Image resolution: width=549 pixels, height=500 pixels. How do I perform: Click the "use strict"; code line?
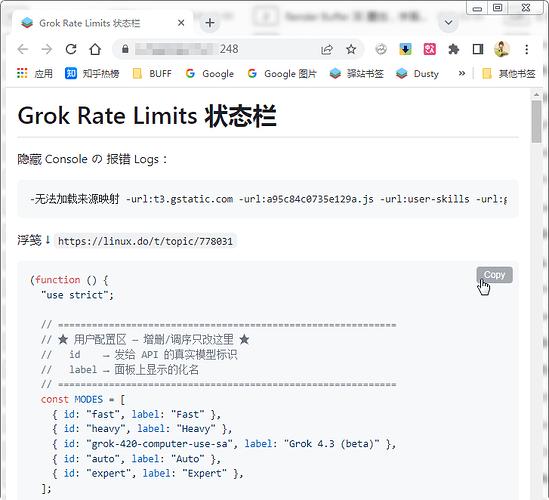[77, 295]
